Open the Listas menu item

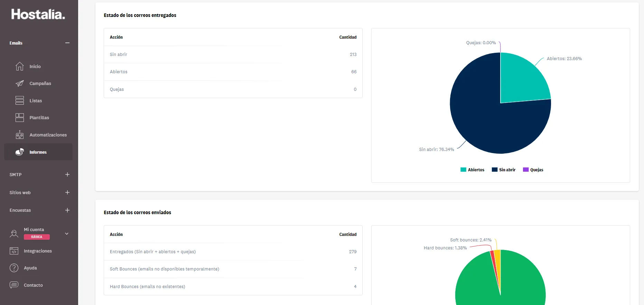[36, 101]
